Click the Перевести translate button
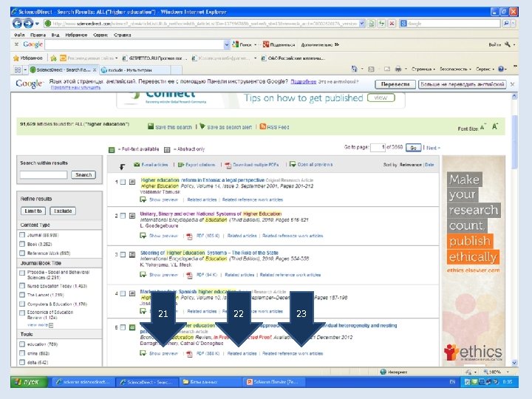 point(395,84)
